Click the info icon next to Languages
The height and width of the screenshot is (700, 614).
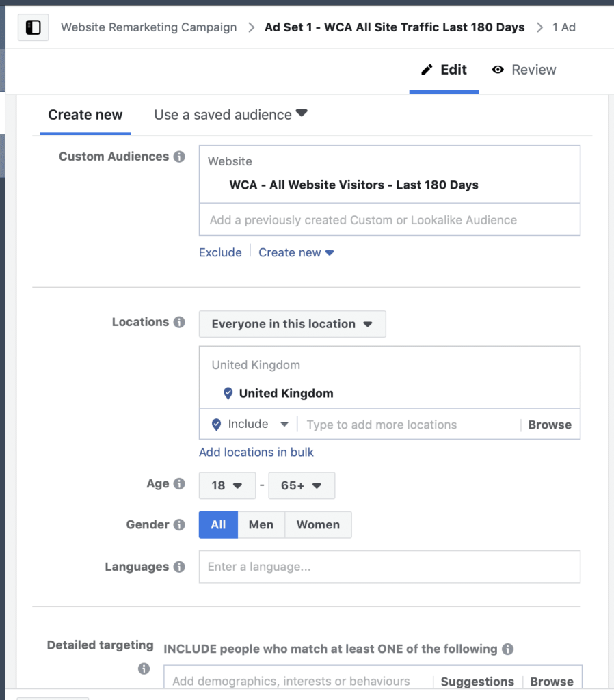[179, 567]
